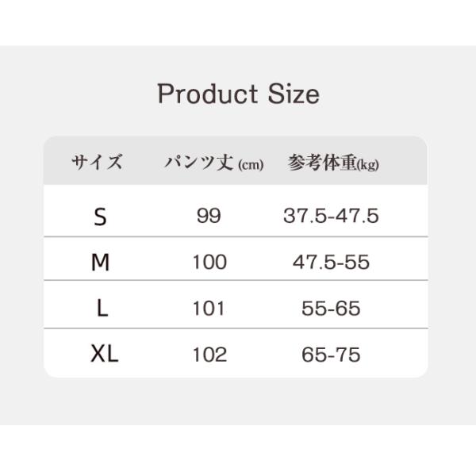This screenshot has height=476, width=476.
Task: Select the S size cell
Action: (x=100, y=217)
